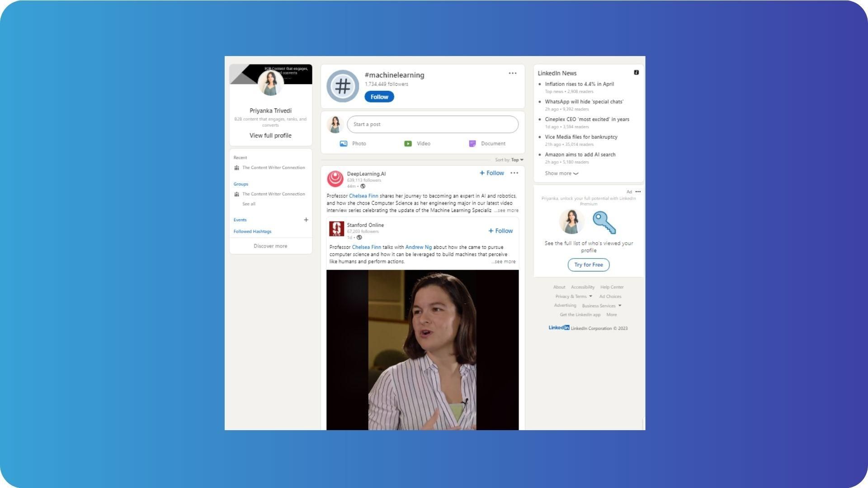The image size is (868, 488).
Task: Click the composer profile avatar
Action: point(335,125)
